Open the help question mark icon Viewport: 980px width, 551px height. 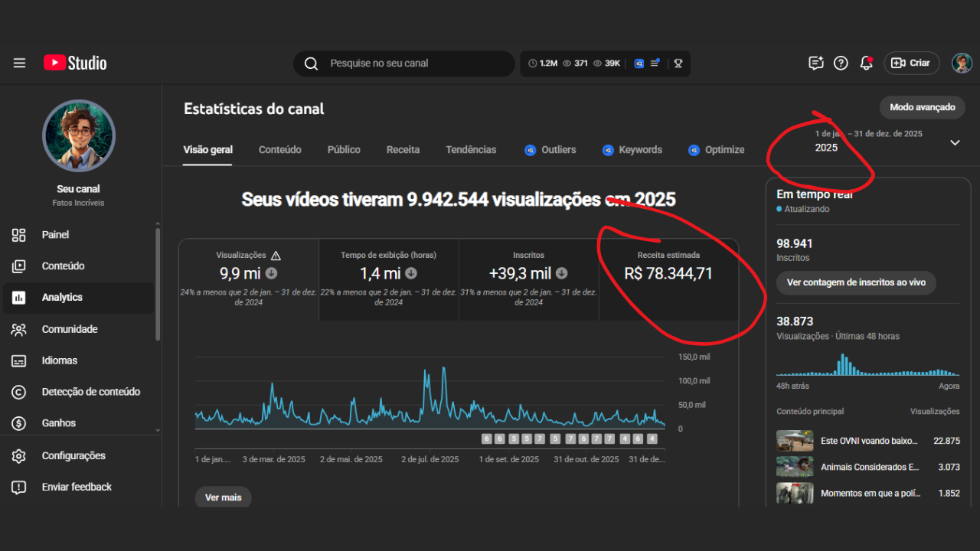pyautogui.click(x=841, y=64)
